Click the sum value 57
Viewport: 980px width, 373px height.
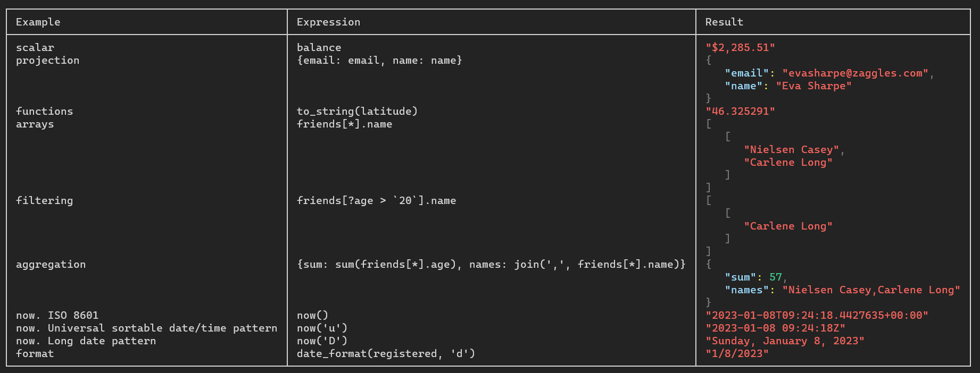coord(775,277)
